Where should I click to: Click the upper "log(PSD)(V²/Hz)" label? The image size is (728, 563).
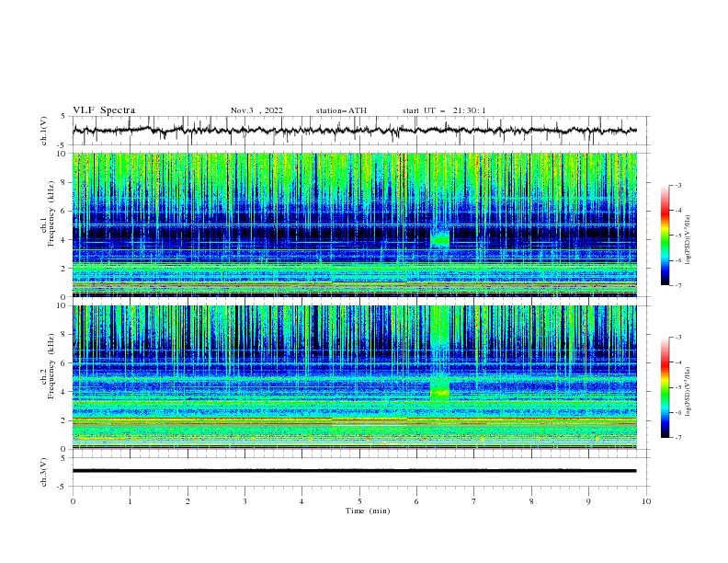click(688, 240)
